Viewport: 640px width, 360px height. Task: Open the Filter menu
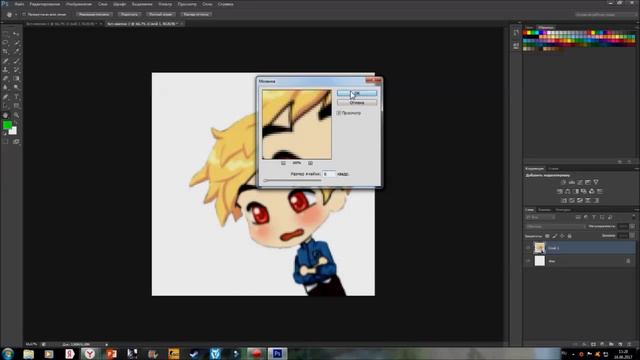pos(165,4)
